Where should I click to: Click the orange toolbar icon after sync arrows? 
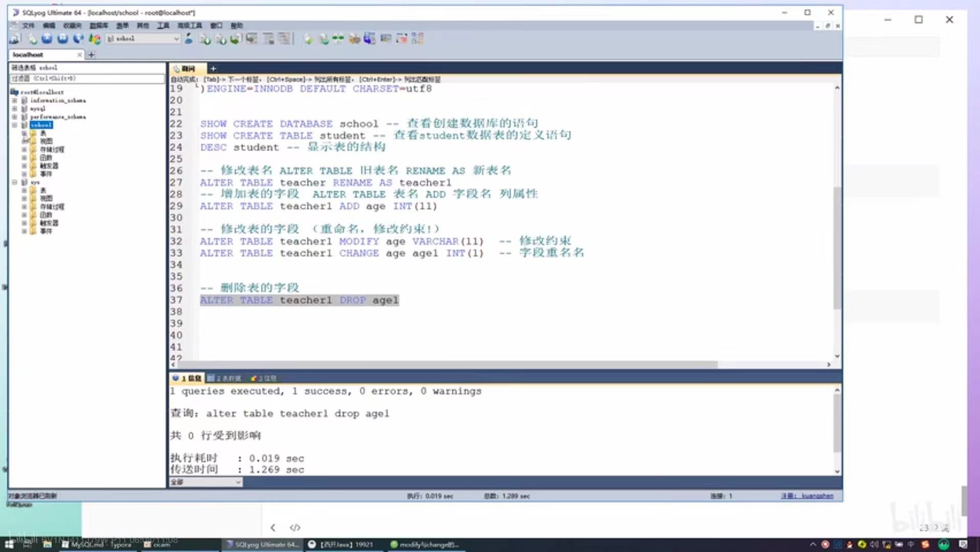point(354,38)
